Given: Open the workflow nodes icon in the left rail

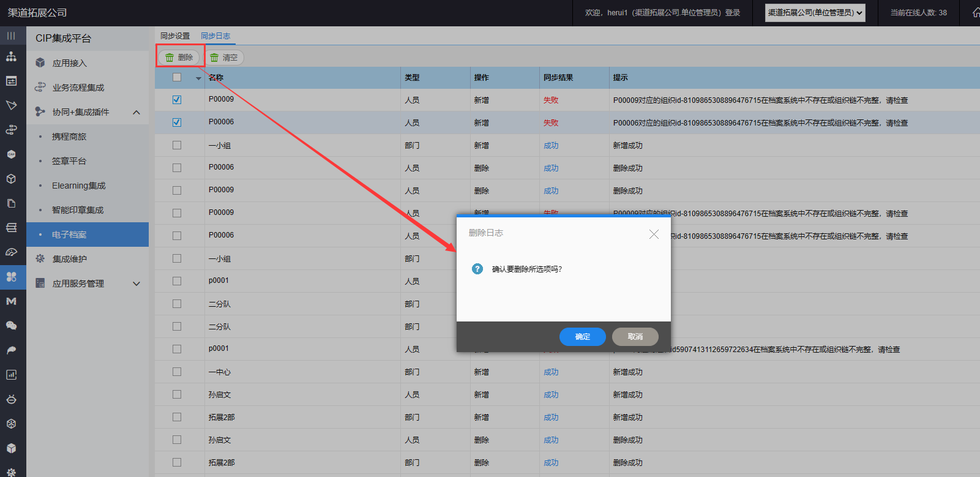Looking at the screenshot, I should tap(11, 130).
